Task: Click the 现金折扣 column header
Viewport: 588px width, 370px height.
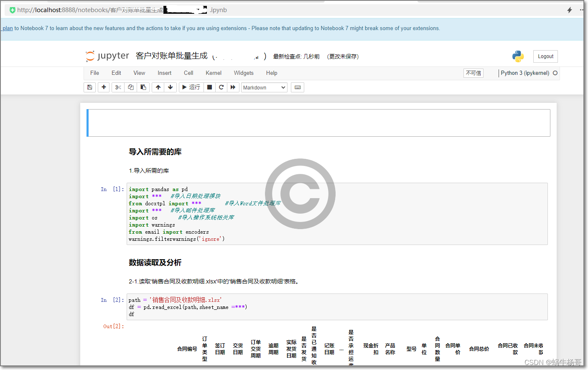Action: 371,349
